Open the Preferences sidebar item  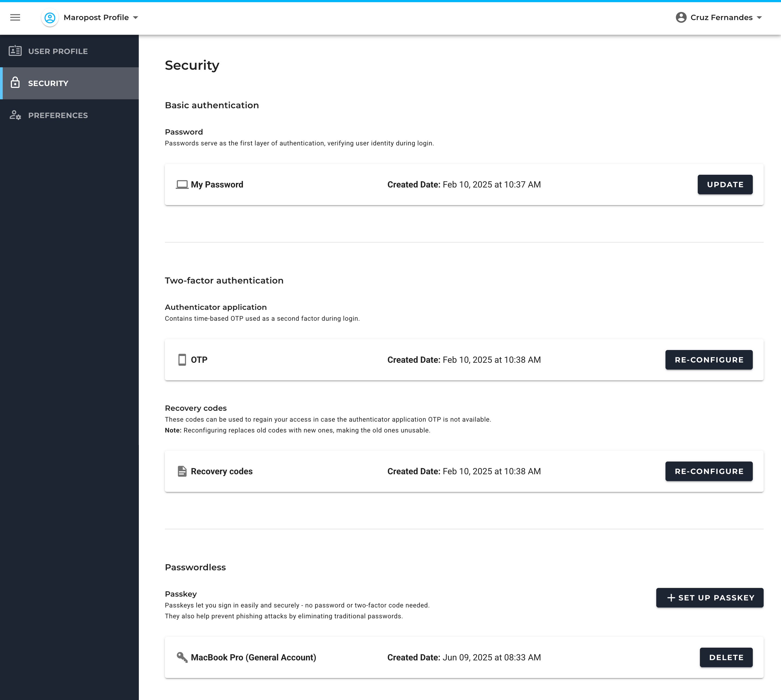tap(69, 115)
